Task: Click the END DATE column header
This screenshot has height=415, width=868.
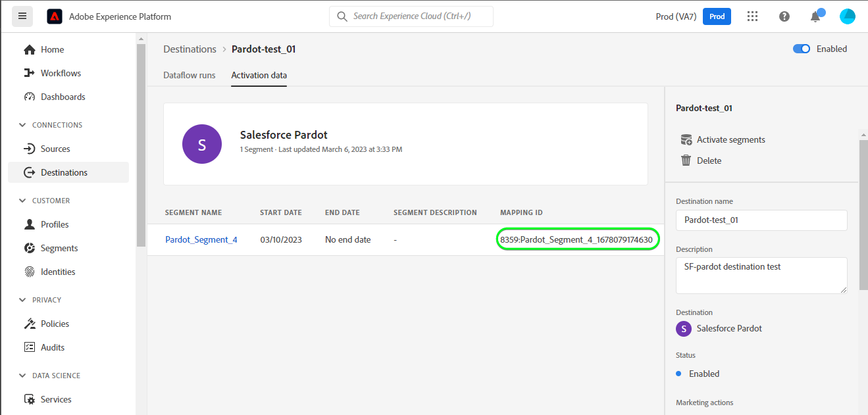Action: (x=342, y=212)
